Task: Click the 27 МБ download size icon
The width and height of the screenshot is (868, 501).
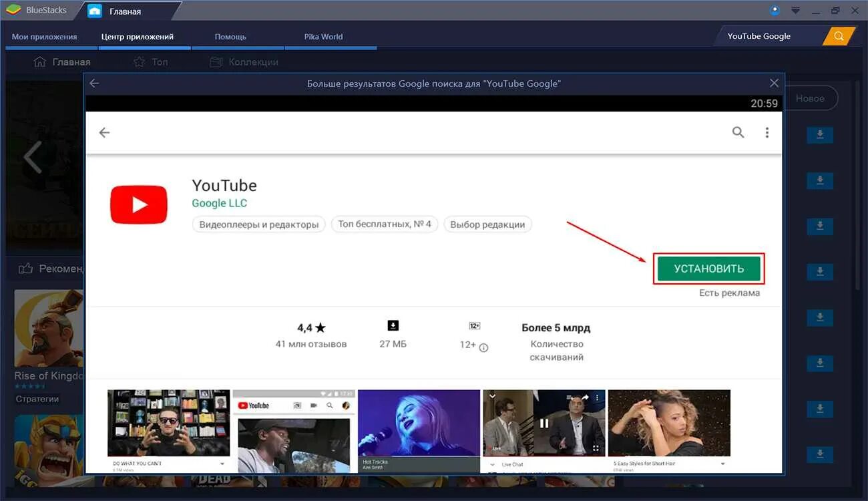Action: [393, 325]
